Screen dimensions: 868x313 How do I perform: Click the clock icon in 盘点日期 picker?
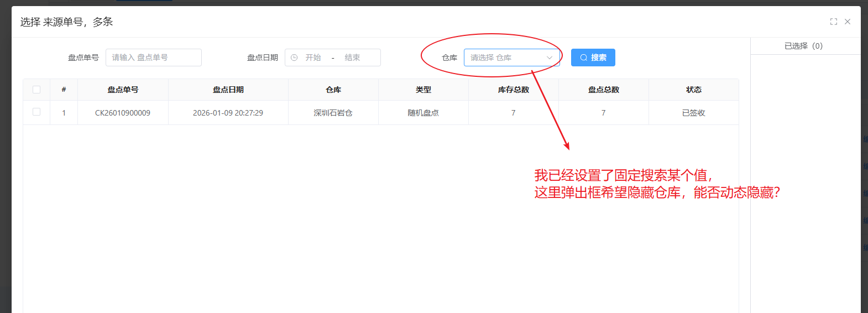294,58
